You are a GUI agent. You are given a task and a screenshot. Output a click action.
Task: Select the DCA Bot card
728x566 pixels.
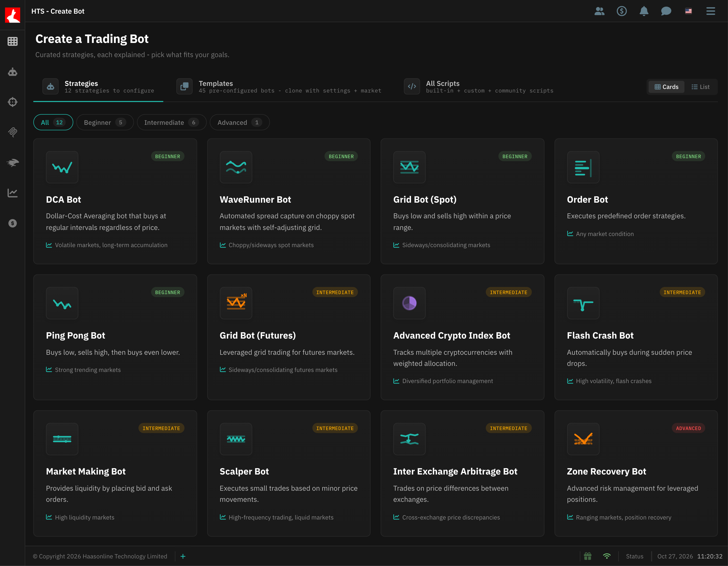pos(115,201)
